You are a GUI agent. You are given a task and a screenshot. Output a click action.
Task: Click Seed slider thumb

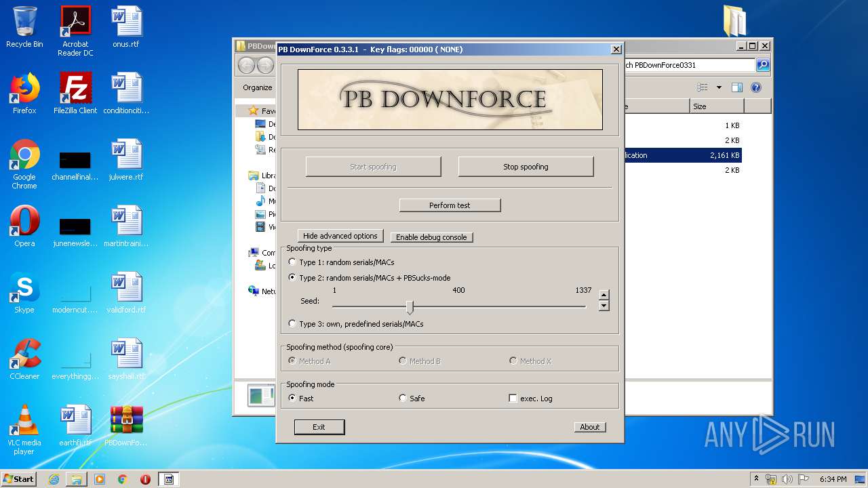[x=410, y=307]
